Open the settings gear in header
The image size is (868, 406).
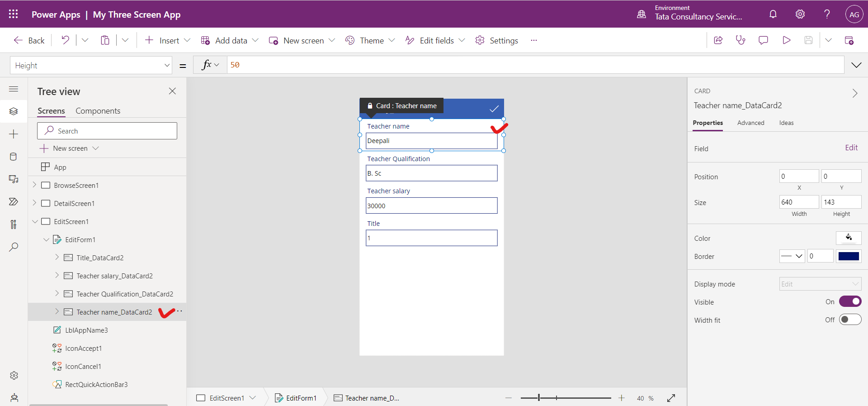(x=800, y=14)
